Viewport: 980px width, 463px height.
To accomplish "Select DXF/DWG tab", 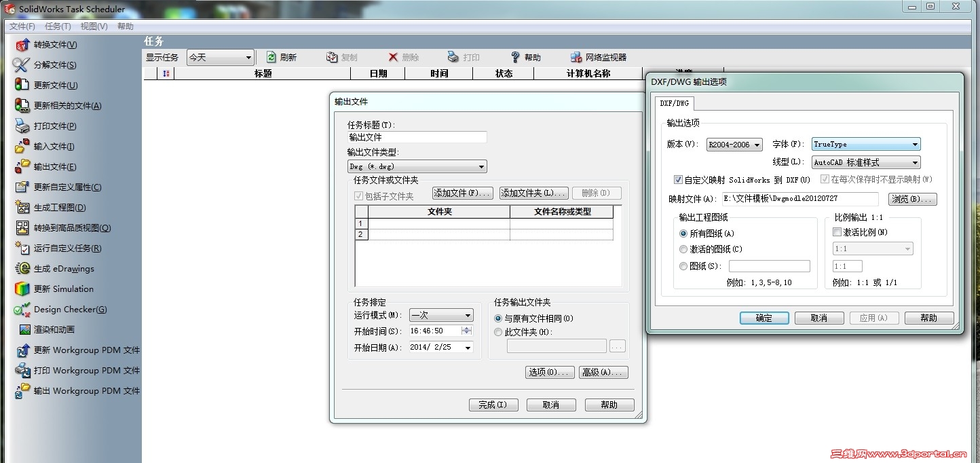I will (675, 103).
